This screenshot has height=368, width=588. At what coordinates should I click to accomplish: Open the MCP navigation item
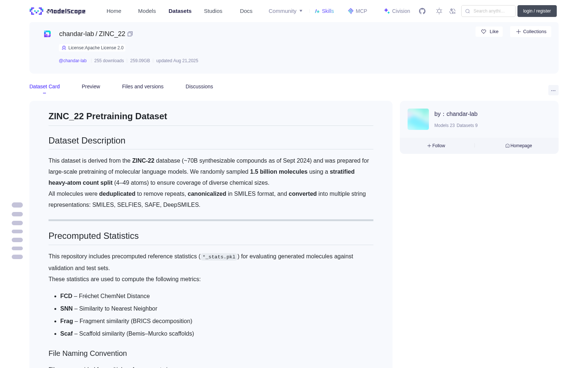point(357,11)
